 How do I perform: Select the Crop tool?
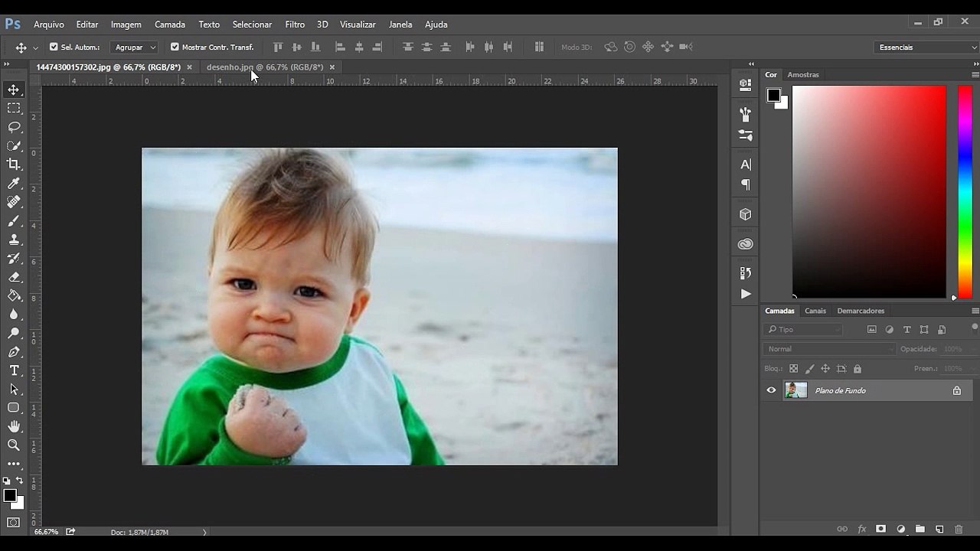click(x=14, y=165)
